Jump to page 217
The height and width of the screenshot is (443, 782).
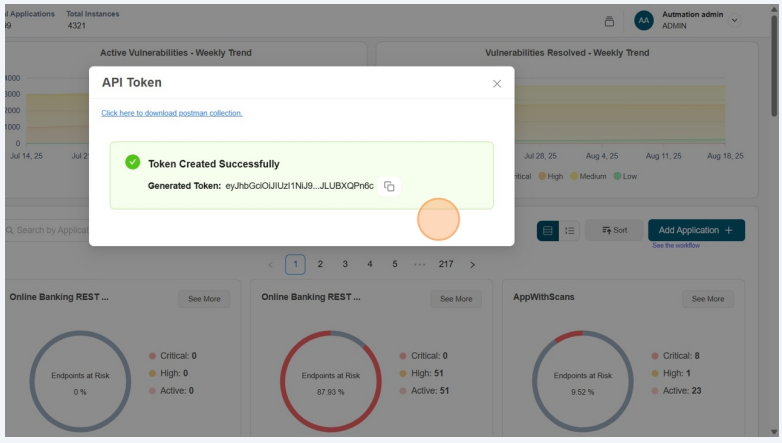point(445,265)
